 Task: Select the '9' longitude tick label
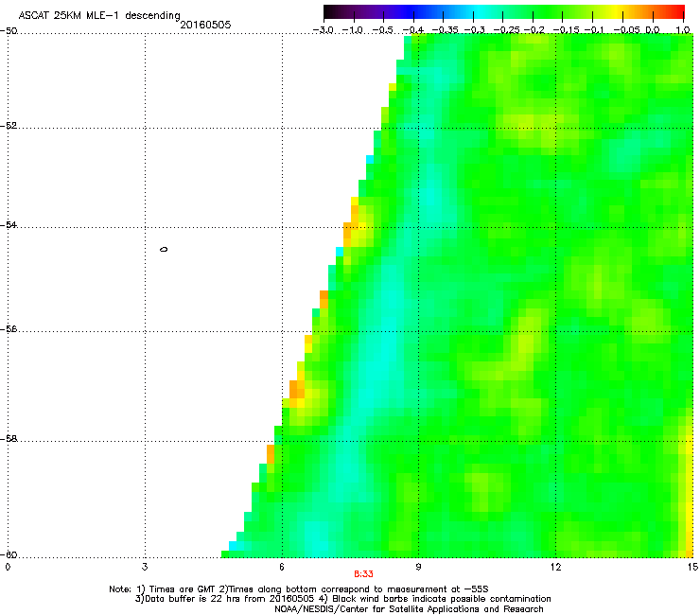[x=418, y=567]
